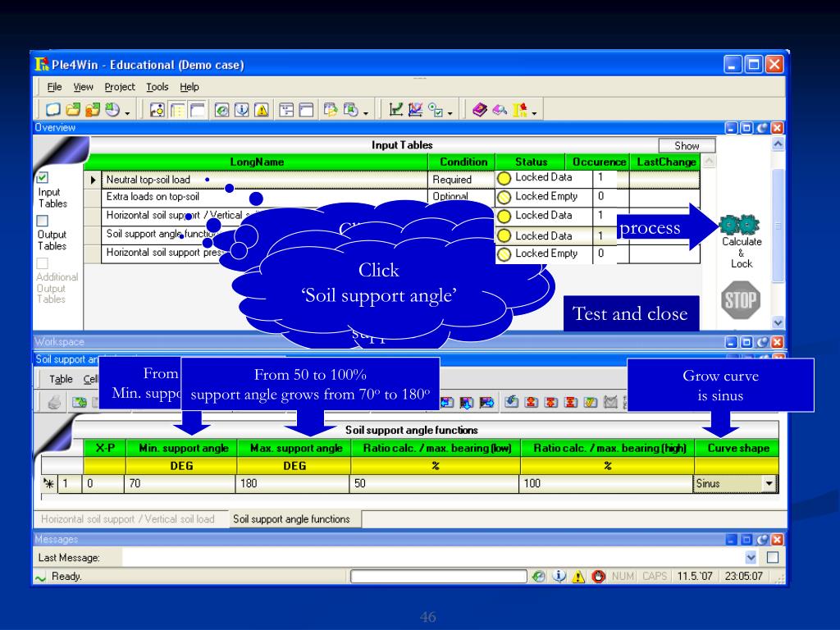The image size is (840, 630).
Task: Click the Overview panel scroll-down arrow
Action: click(778, 322)
